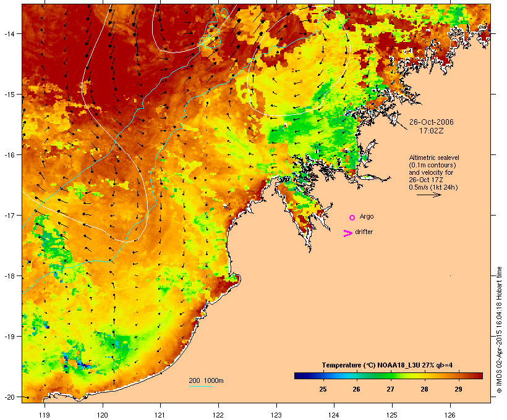507x420 pixels.
Task: Click the temperature color bar
Action: [x=388, y=376]
